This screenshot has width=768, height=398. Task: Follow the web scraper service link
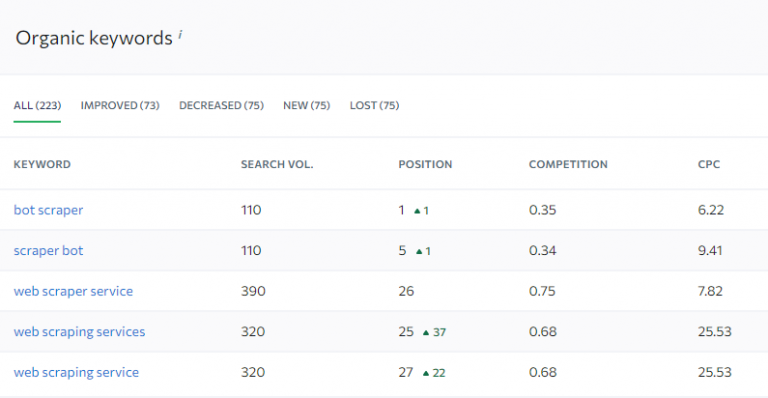(x=73, y=291)
